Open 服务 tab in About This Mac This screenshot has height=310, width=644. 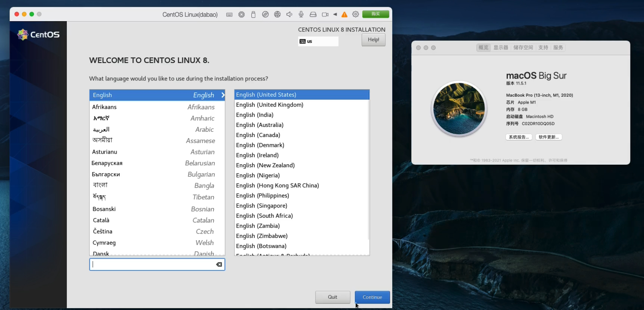click(558, 48)
